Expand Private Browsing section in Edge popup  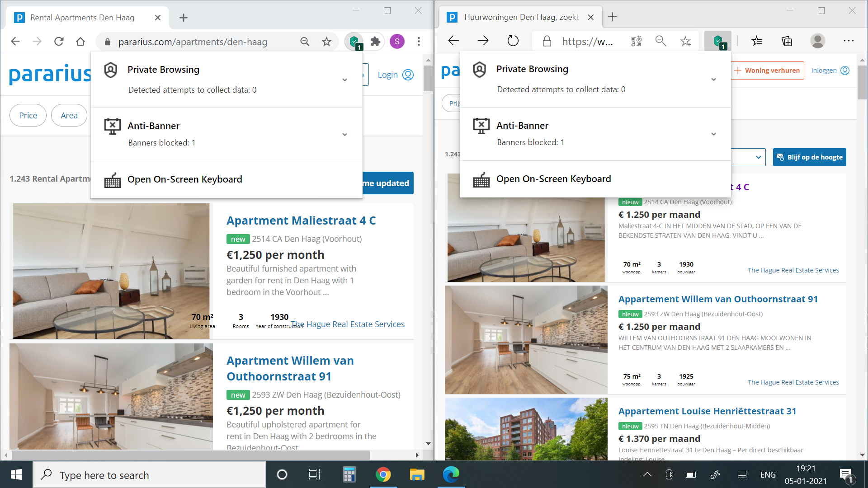(x=713, y=79)
